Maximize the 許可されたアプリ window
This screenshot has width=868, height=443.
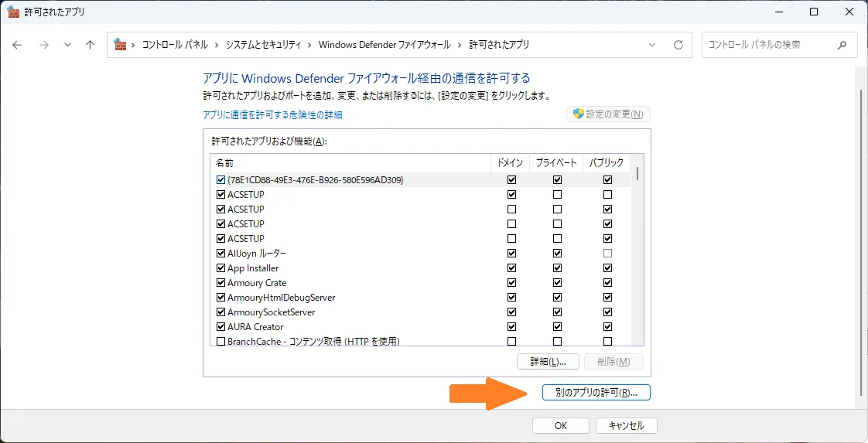coord(814,12)
